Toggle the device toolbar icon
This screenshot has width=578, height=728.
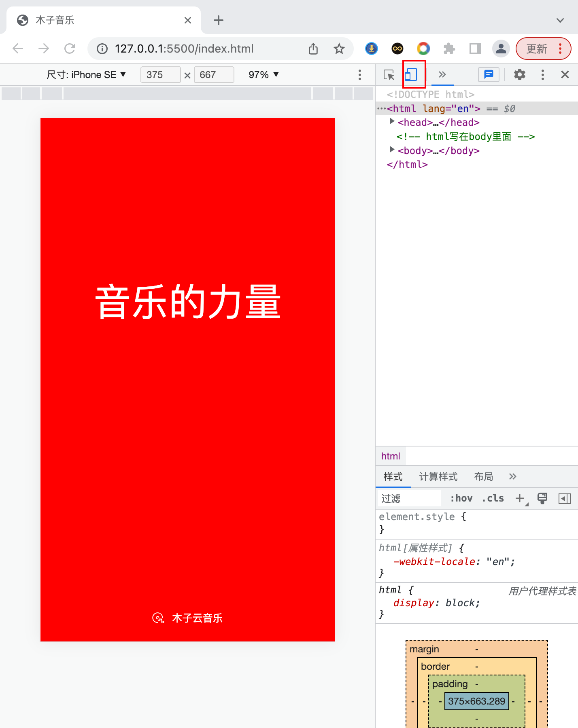tap(411, 74)
